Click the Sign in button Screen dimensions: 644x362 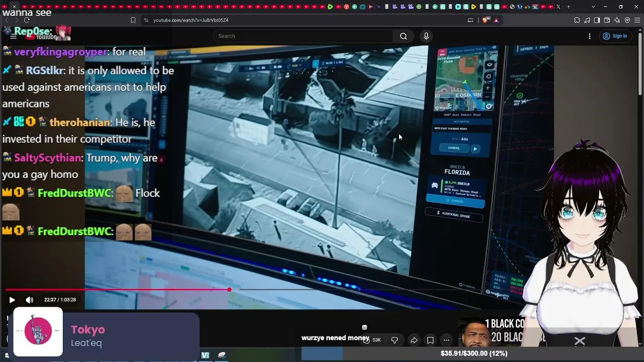coord(615,36)
